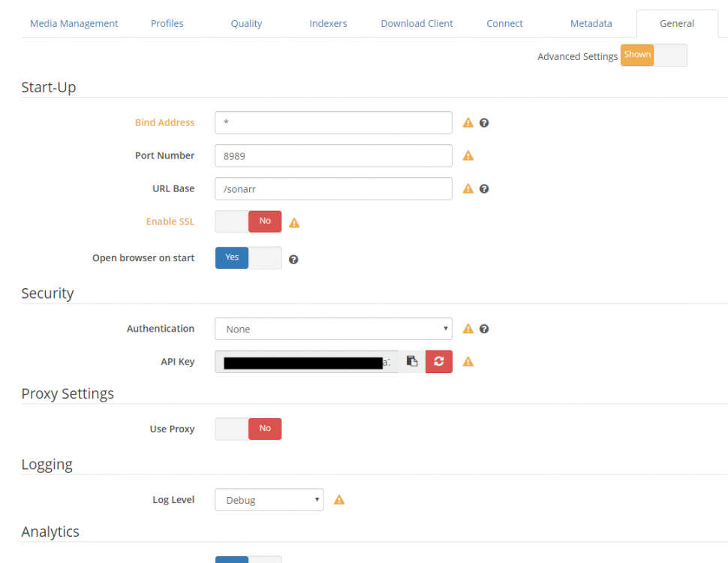Click the Start-Up section heading

[49, 87]
